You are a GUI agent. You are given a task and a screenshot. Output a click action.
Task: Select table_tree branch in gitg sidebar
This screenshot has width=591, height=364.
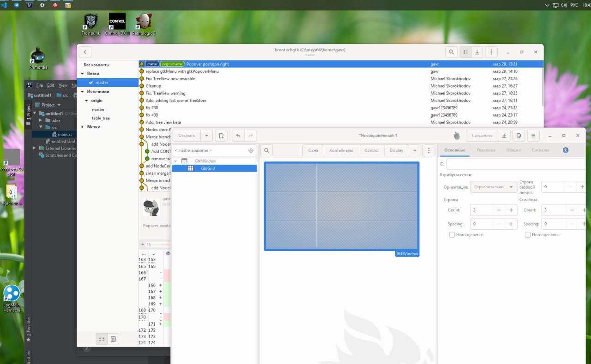[x=101, y=118]
